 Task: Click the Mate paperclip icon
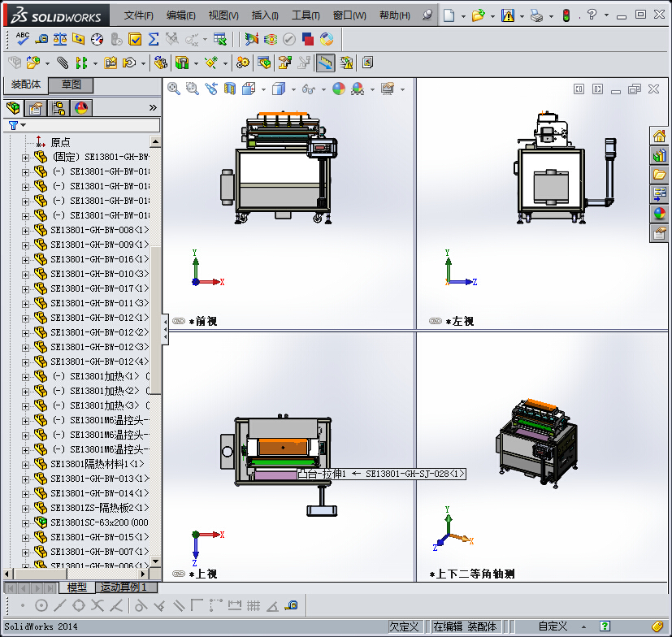(63, 63)
